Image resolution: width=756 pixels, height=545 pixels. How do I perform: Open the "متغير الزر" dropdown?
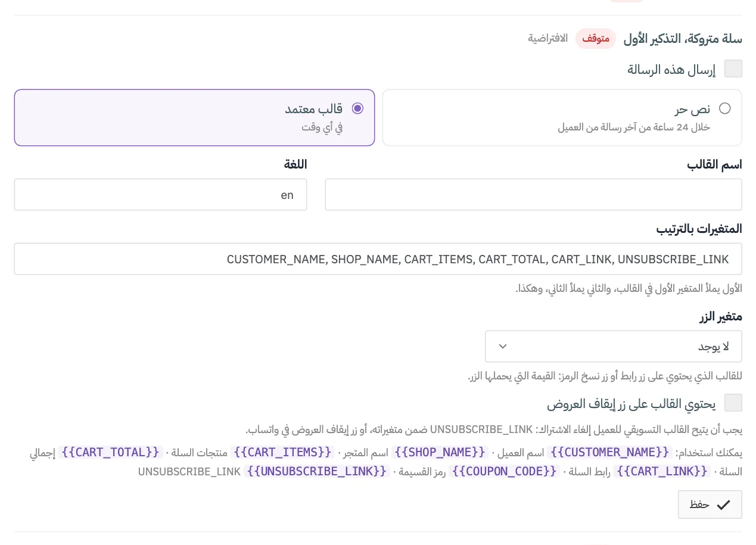coord(614,347)
